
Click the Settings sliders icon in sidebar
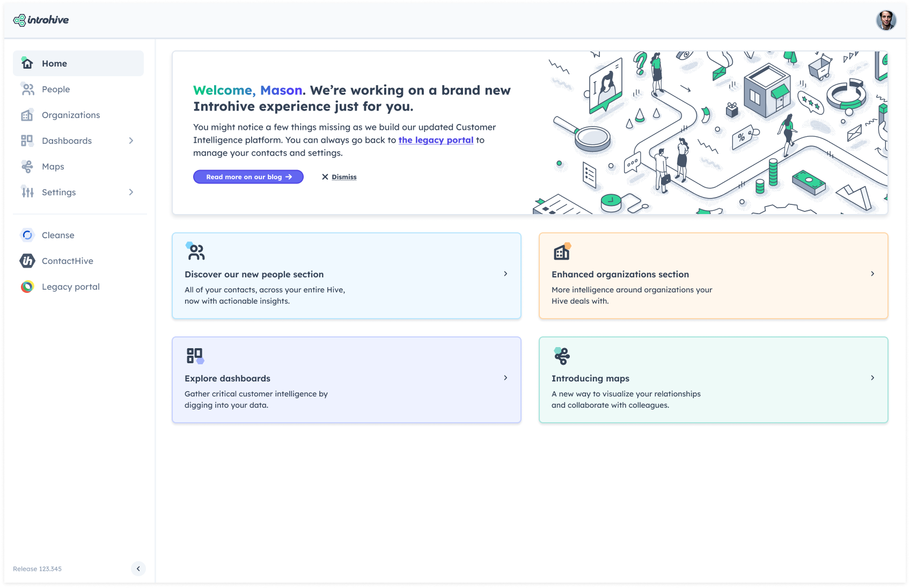27,192
